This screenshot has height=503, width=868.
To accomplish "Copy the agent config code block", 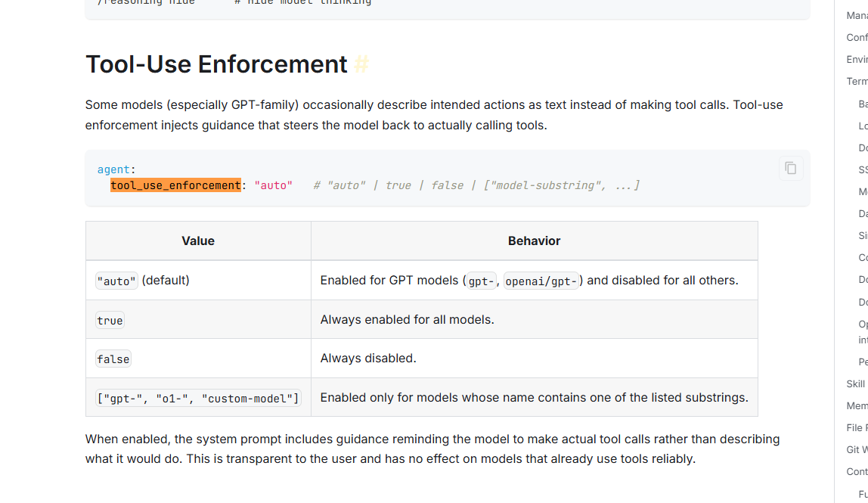I will (x=790, y=168).
